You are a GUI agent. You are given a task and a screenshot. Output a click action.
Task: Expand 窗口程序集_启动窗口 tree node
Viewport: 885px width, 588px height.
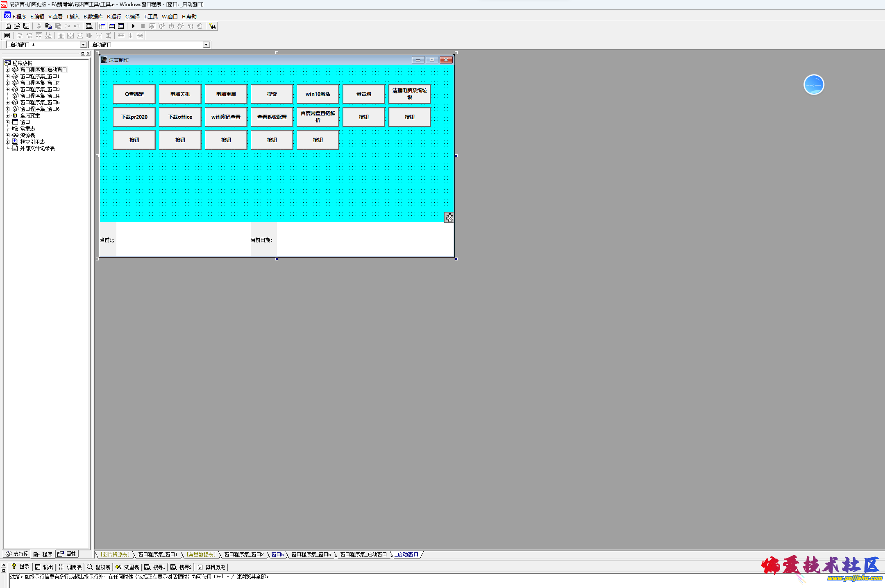coord(7,70)
